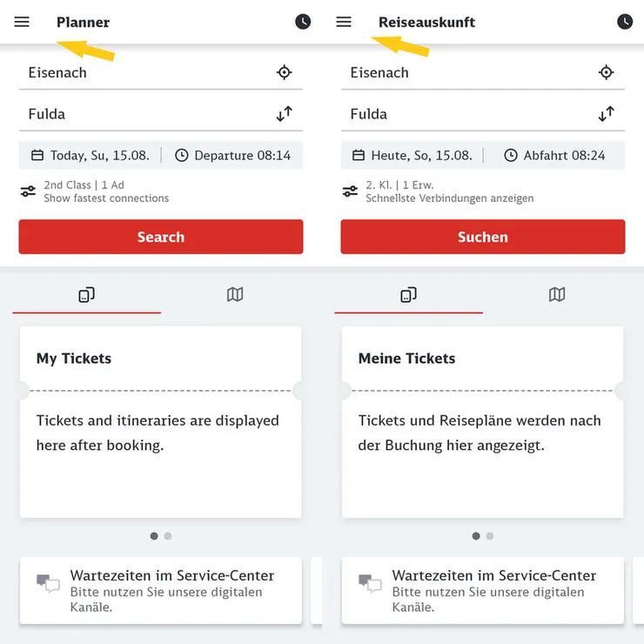Open Wartezeiten im Service-Center notice under Meine Tickets

(482, 590)
